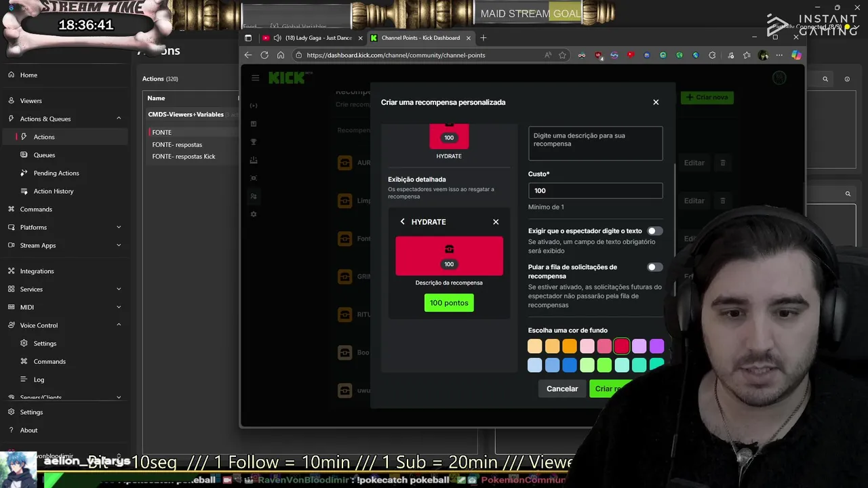
Task: Open Pending Actions in the Streamer.bot sidebar
Action: [x=56, y=173]
